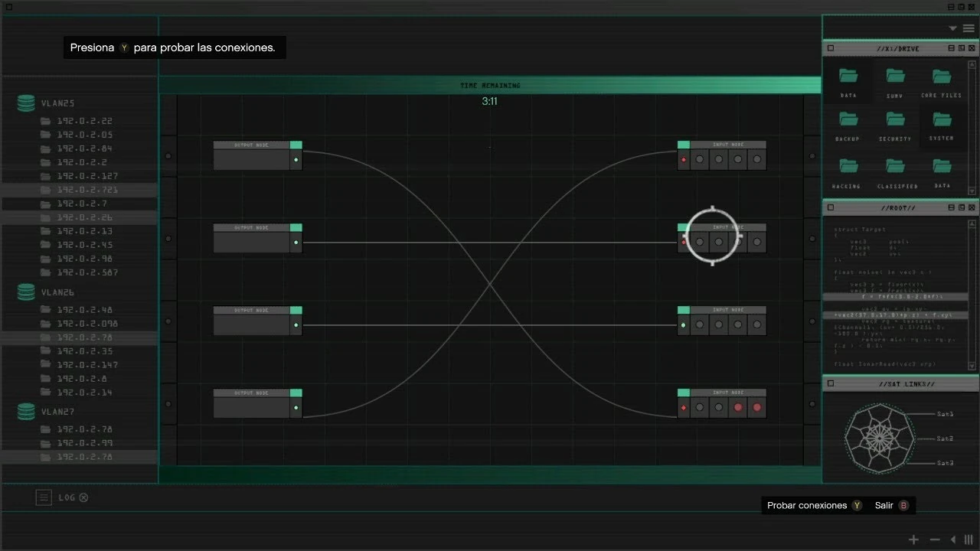This screenshot has width=980, height=551.
Task: Click the Y button icon beside Probar conexiones
Action: point(857,505)
